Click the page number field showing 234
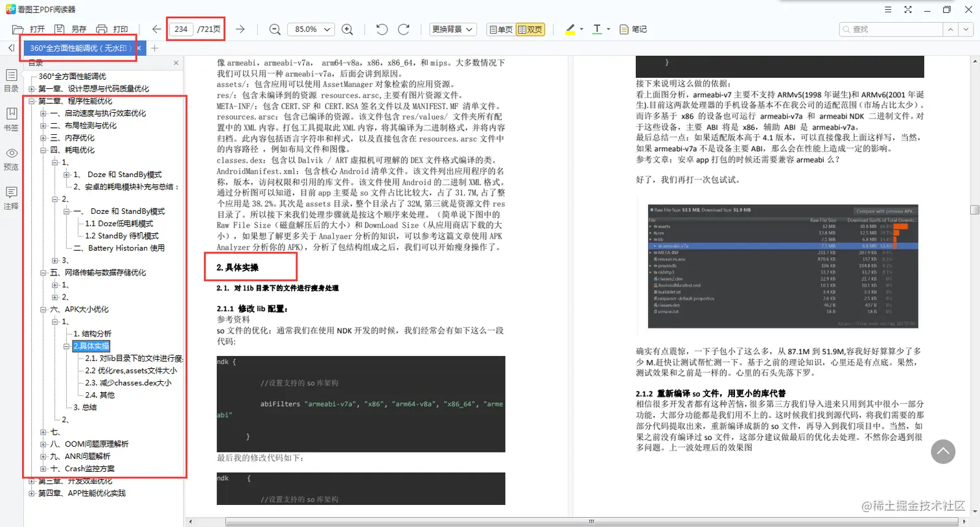The image size is (980, 527). point(181,29)
